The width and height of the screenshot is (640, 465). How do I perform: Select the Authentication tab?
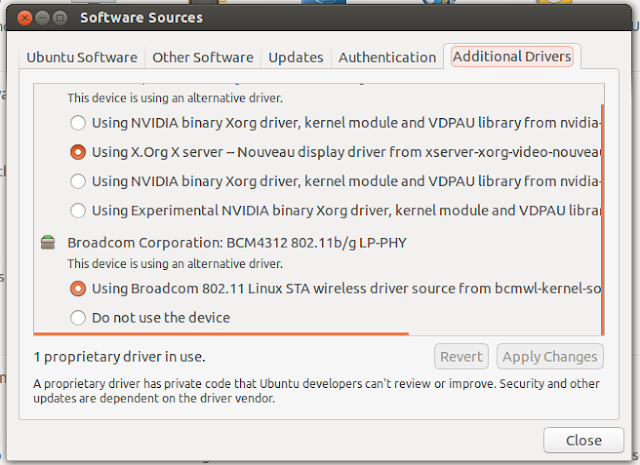pos(387,57)
